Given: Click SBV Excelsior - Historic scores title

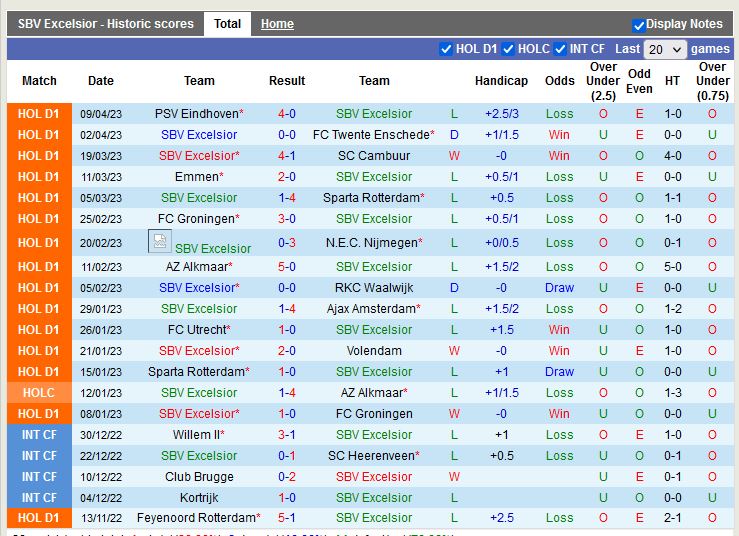Looking at the screenshot, I should pyautogui.click(x=106, y=24).
